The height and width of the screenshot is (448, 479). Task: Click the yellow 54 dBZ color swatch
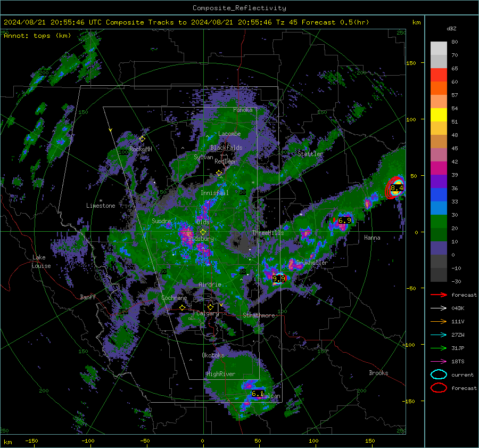click(x=439, y=115)
